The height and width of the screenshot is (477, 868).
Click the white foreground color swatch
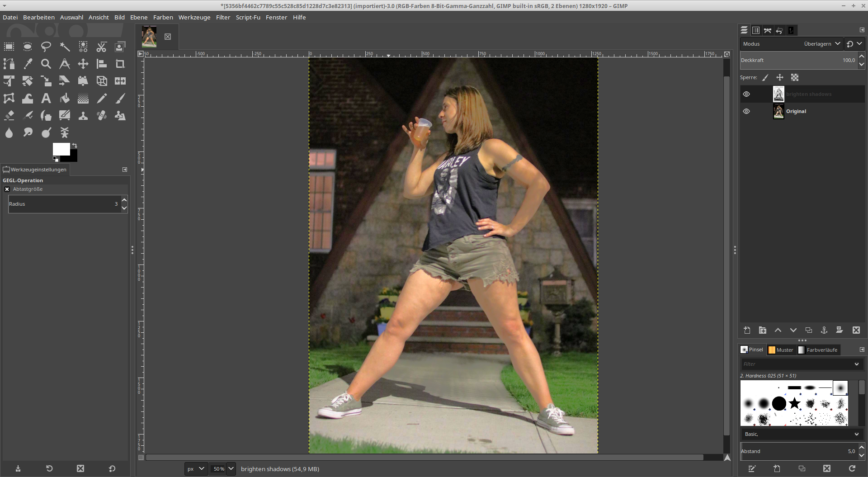pos(60,149)
